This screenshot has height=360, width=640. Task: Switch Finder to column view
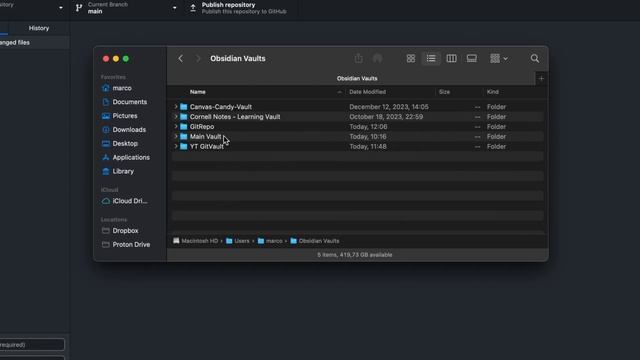tap(451, 58)
